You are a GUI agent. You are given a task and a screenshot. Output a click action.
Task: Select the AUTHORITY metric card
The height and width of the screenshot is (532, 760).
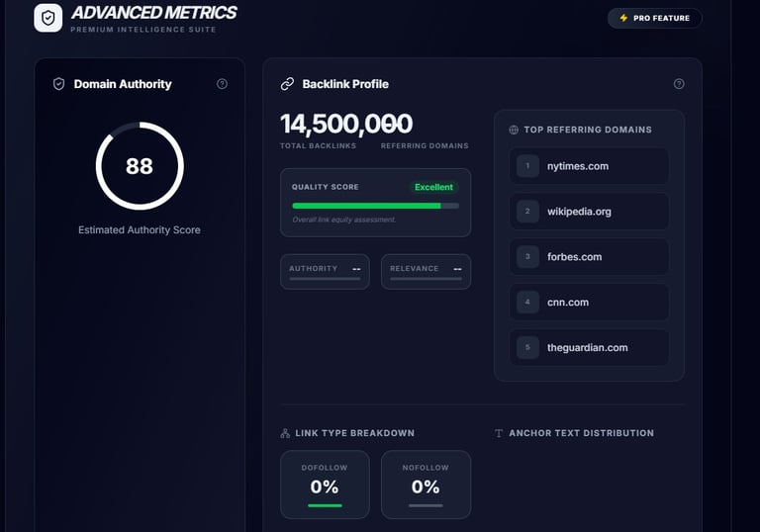click(x=325, y=272)
